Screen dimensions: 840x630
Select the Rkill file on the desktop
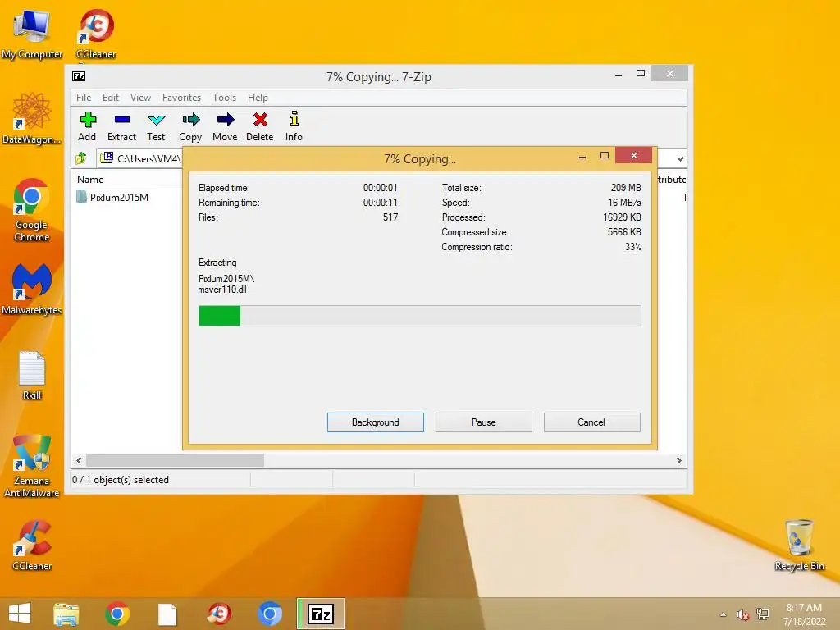point(32,375)
